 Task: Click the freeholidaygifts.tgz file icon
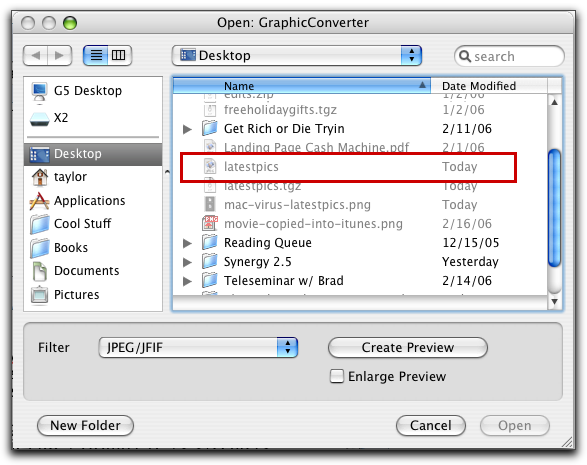(x=210, y=110)
